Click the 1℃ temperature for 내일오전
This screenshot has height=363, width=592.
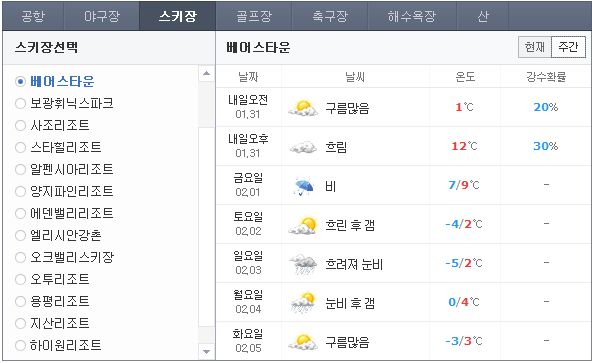pyautogui.click(x=464, y=107)
